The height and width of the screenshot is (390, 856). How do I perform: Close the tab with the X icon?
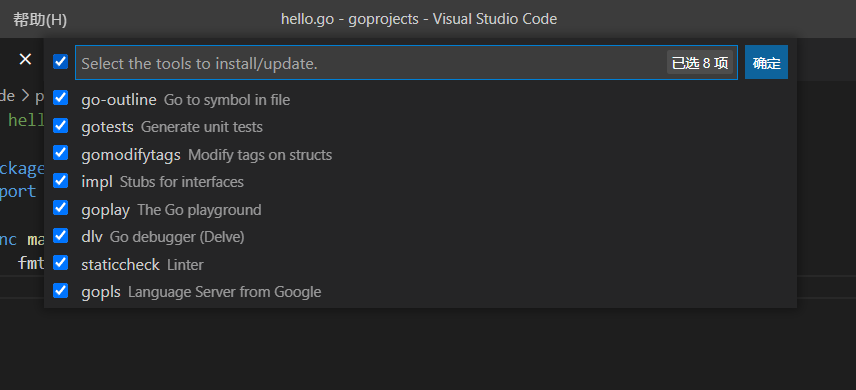coord(25,59)
